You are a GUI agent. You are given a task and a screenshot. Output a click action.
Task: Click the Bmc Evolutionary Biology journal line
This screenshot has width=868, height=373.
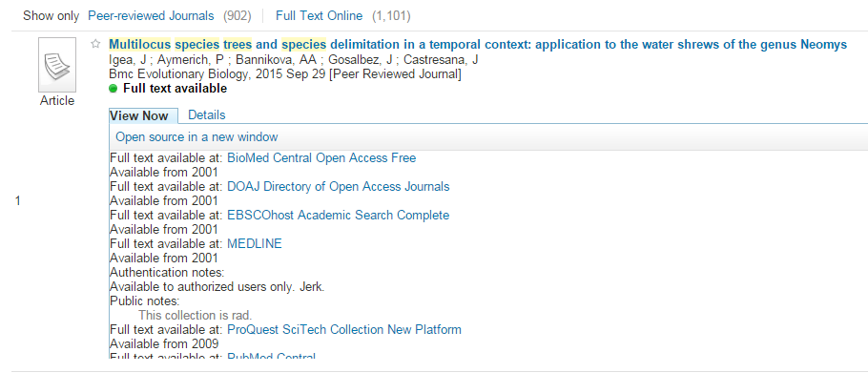285,74
